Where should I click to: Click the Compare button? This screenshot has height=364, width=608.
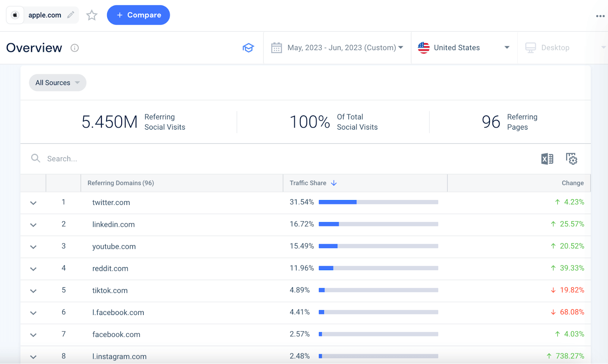click(138, 15)
